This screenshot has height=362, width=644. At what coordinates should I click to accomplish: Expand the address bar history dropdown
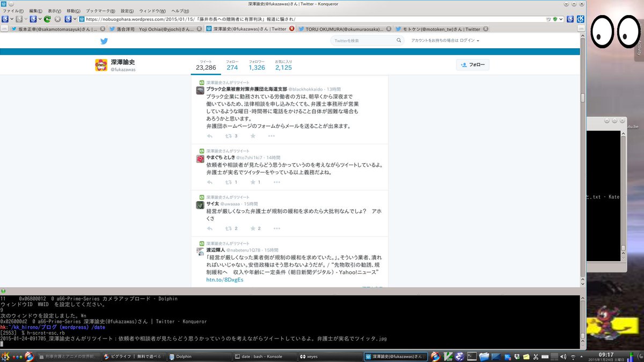[x=561, y=19]
